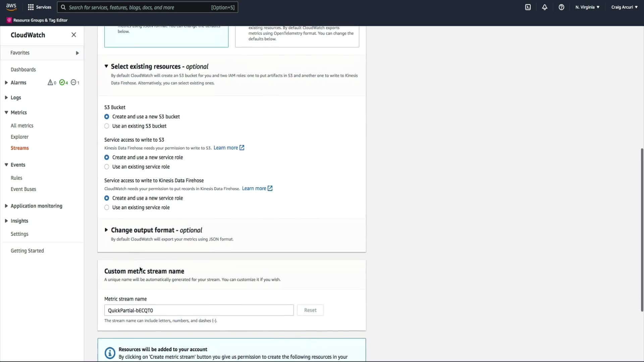This screenshot has width=644, height=362.
Task: Open AWS CloudShell icon in header
Action: [x=528, y=7]
